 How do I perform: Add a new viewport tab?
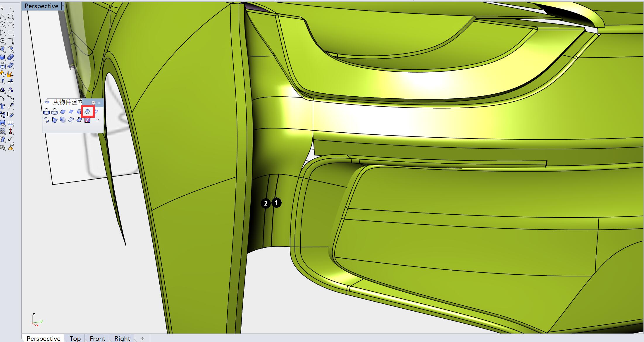(143, 338)
